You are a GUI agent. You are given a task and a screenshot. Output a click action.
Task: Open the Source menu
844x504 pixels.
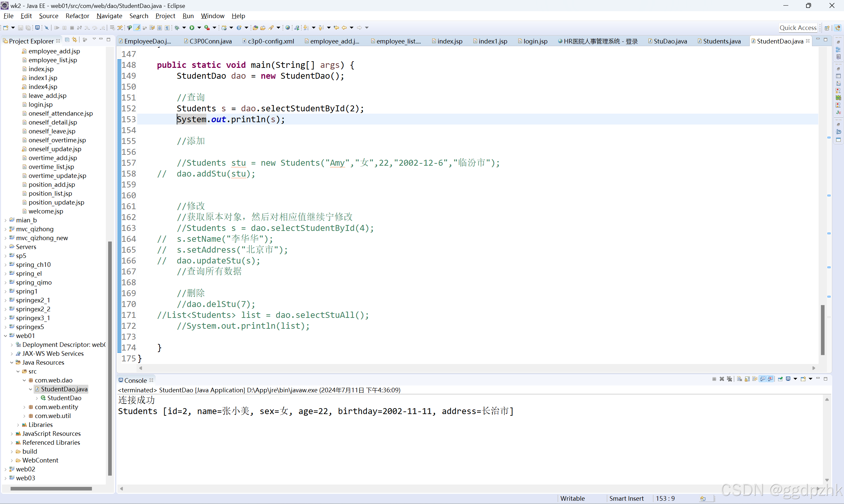click(48, 16)
